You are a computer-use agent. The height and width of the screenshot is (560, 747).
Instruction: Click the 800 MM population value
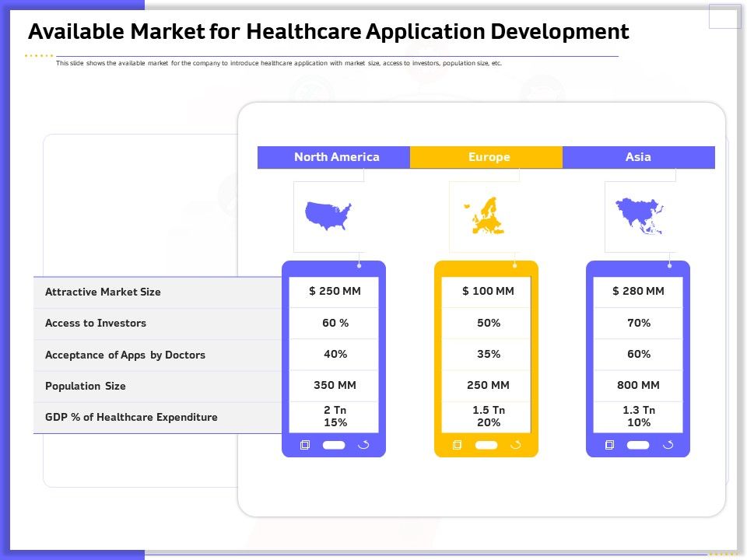pos(638,385)
